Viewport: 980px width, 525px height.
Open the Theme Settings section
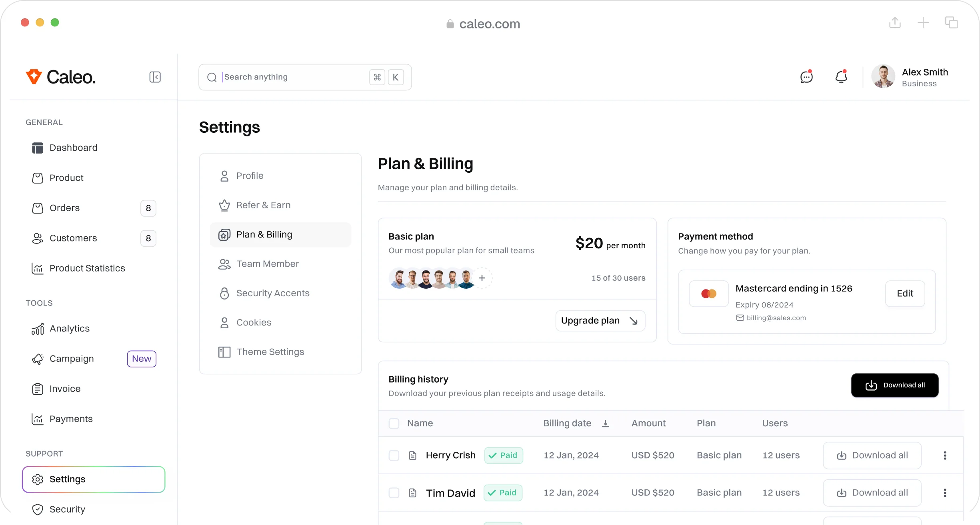270,352
